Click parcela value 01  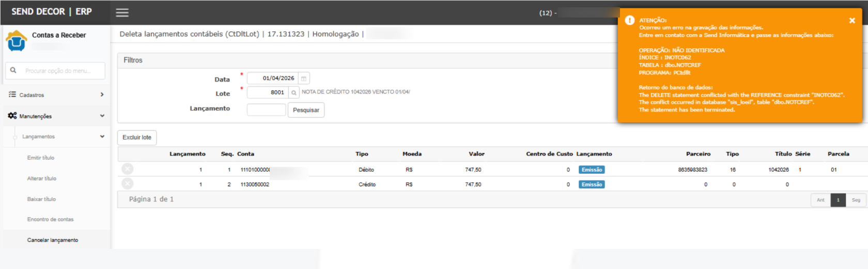pyautogui.click(x=833, y=170)
